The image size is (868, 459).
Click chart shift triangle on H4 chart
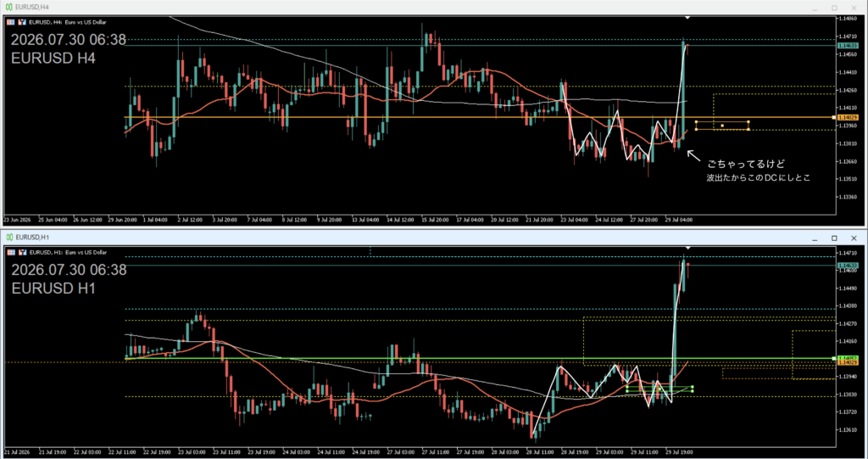687,18
